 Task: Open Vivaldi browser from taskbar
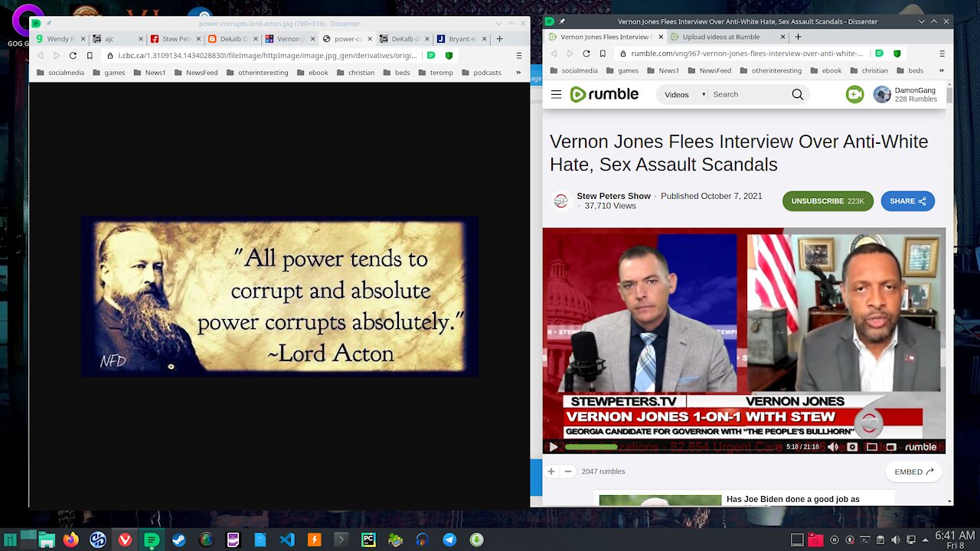point(125,540)
